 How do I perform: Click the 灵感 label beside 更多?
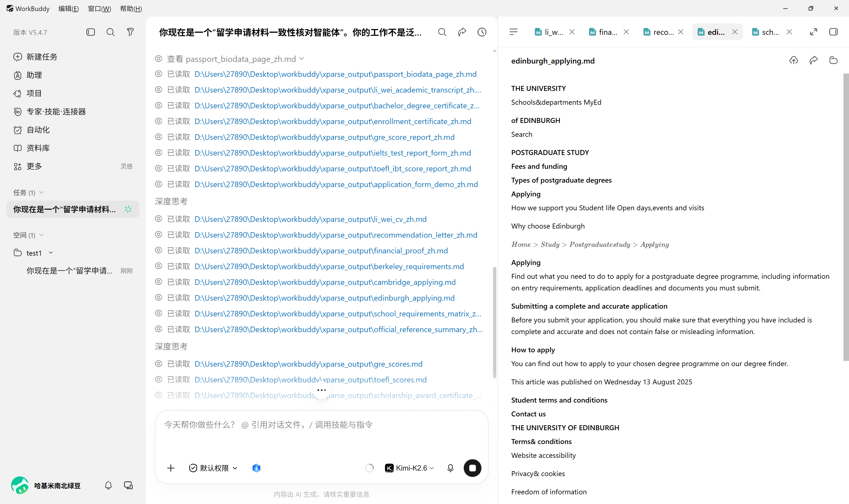tap(126, 166)
